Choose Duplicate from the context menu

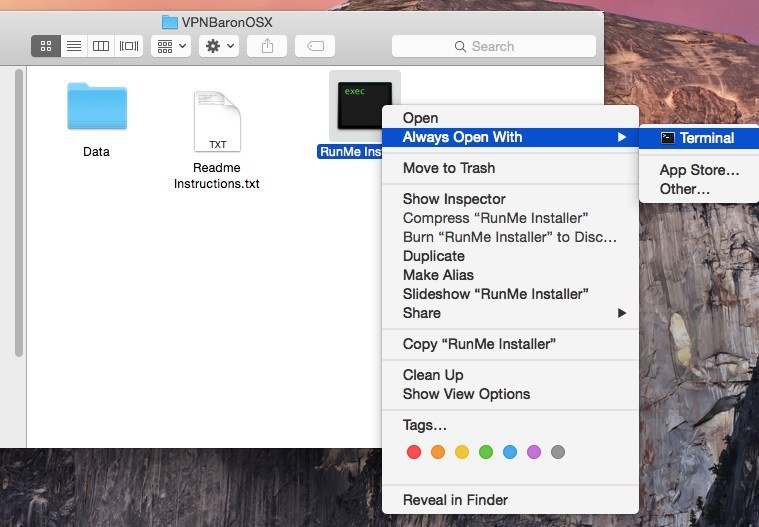coord(510,256)
